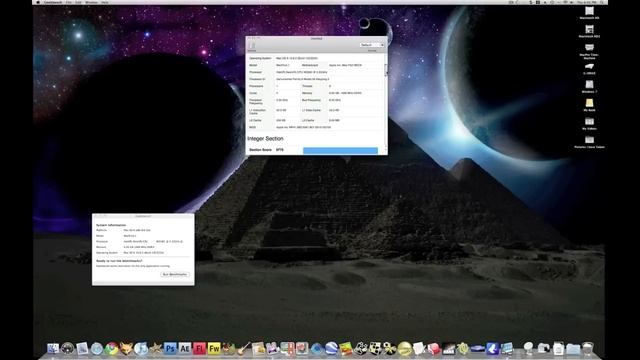
Task: Open the My Videos desktop folder
Action: coord(589,123)
